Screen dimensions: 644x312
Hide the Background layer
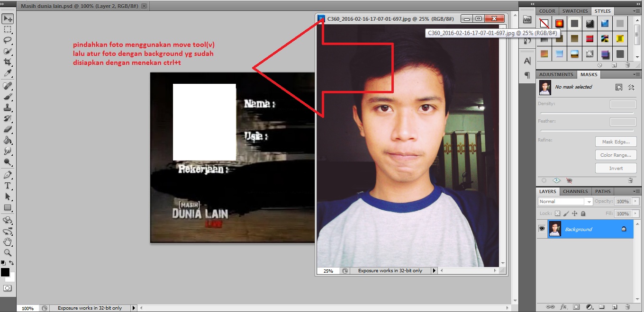(542, 229)
